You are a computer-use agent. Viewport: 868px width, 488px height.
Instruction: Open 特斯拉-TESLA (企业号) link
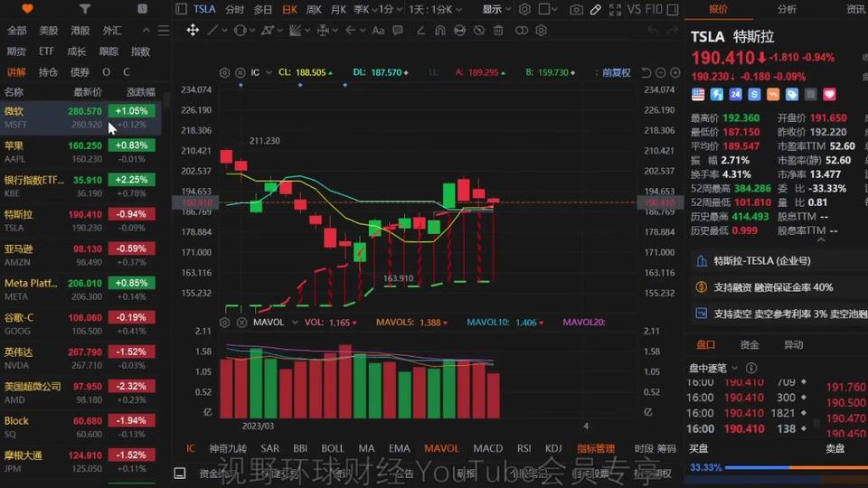pos(761,260)
